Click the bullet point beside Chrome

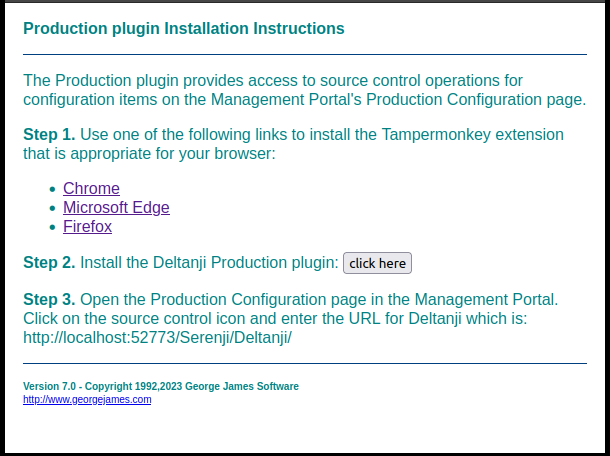pos(52,189)
